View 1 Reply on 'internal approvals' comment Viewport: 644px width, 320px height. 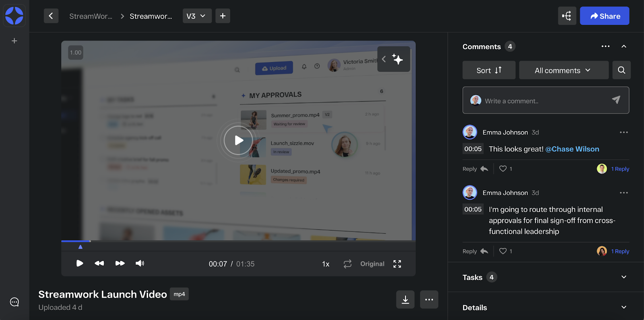point(620,251)
